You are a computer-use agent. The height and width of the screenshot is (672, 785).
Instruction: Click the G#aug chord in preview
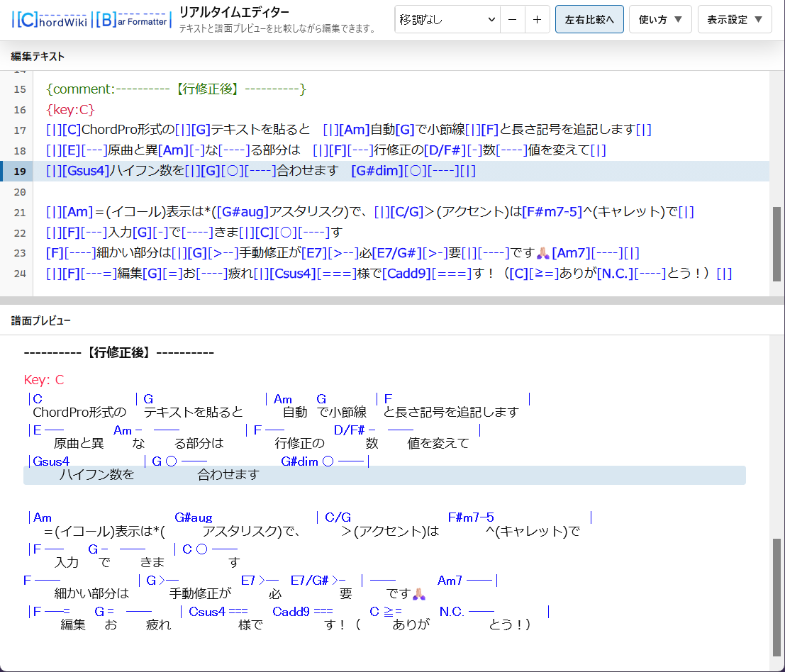194,517
